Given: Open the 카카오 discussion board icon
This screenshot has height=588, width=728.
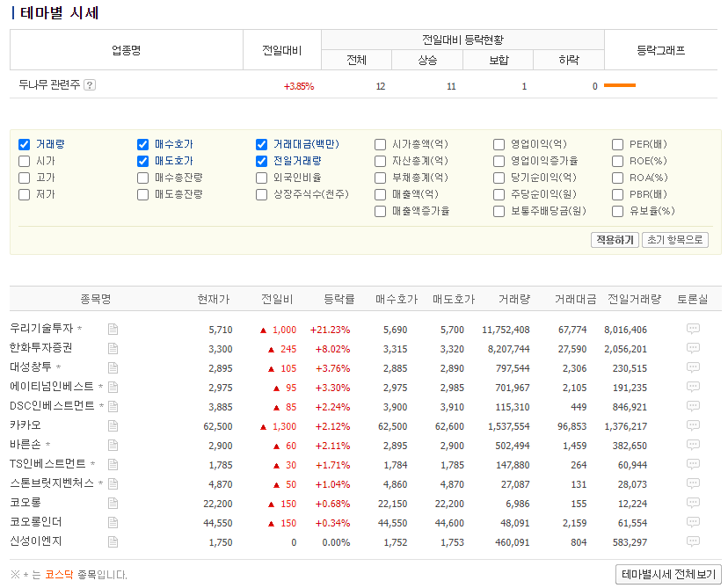Looking at the screenshot, I should [x=693, y=425].
